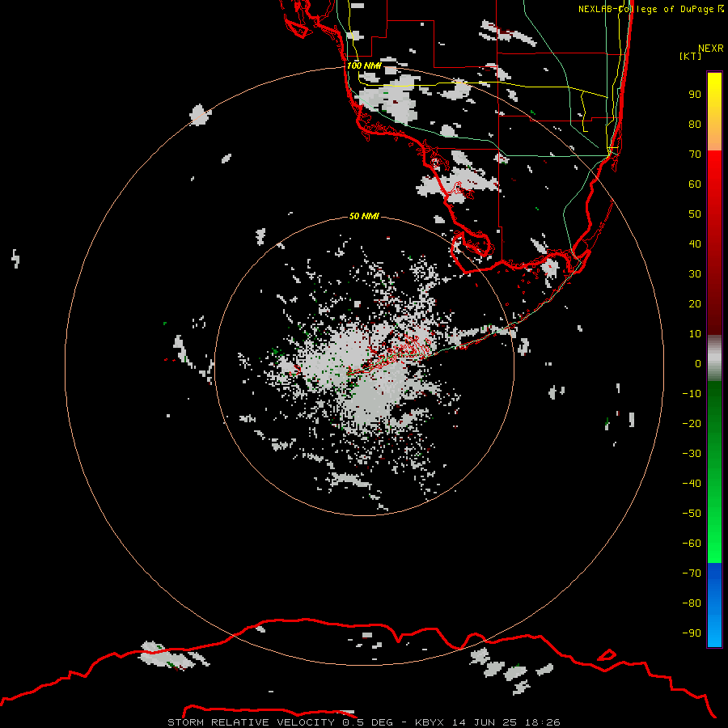Click the -90 knot scale label

[692, 633]
